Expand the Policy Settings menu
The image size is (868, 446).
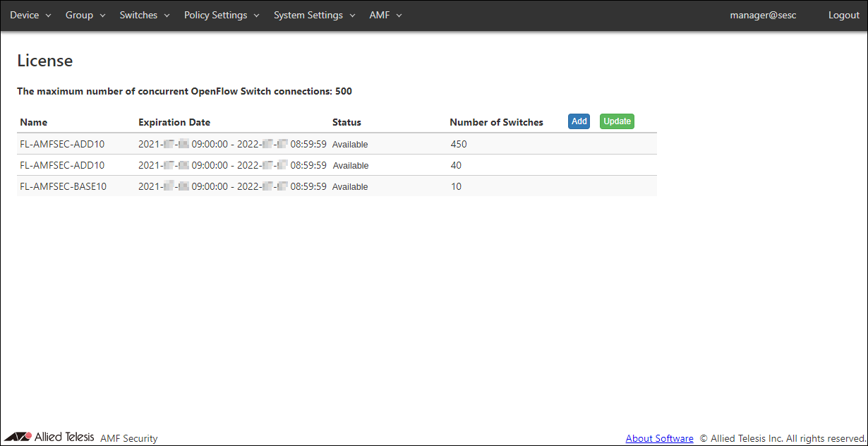pyautogui.click(x=222, y=15)
